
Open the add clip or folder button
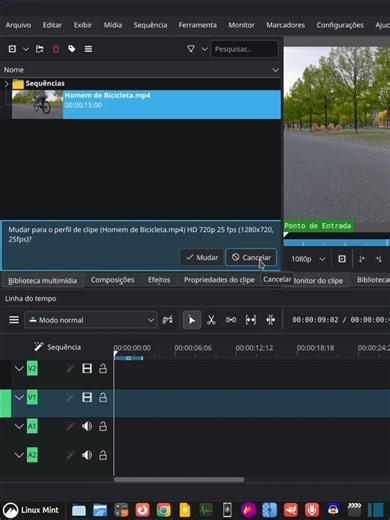pyautogui.click(x=12, y=49)
